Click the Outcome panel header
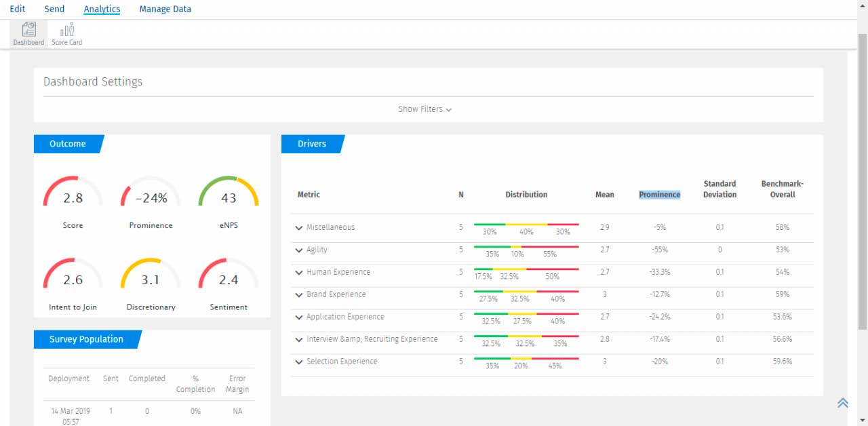 [68, 144]
